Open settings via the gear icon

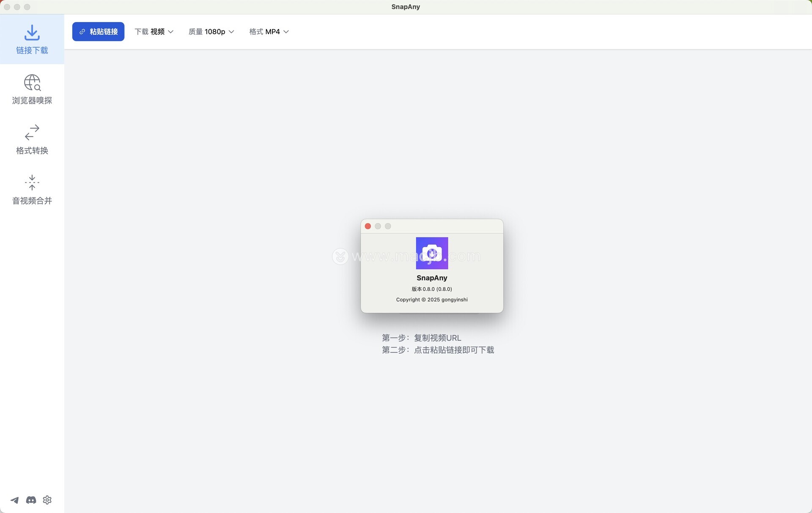click(x=47, y=500)
